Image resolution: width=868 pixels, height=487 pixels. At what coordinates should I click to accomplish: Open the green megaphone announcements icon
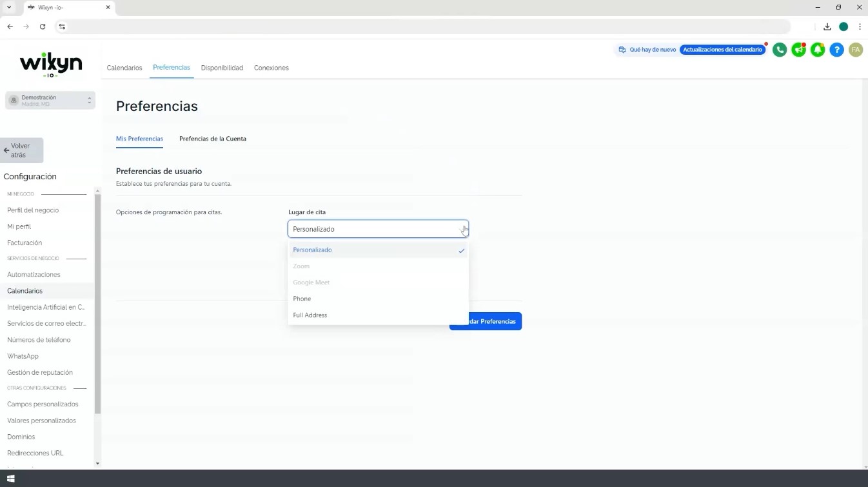point(798,50)
